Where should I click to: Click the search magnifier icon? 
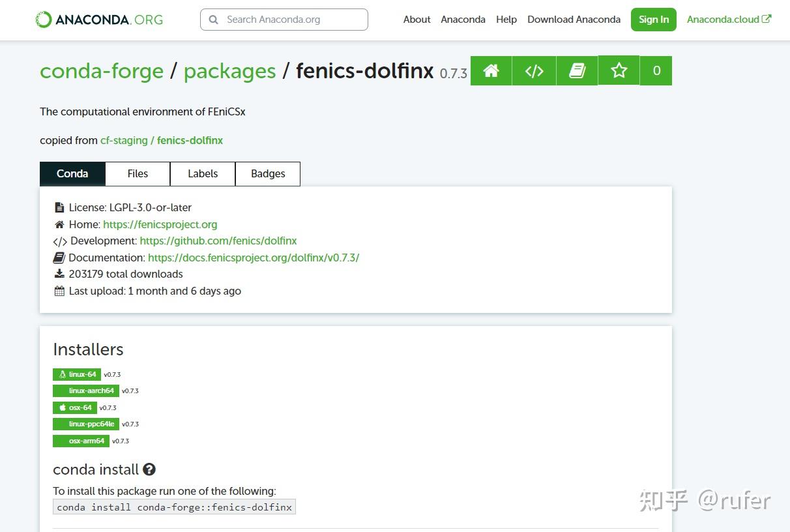tap(213, 20)
